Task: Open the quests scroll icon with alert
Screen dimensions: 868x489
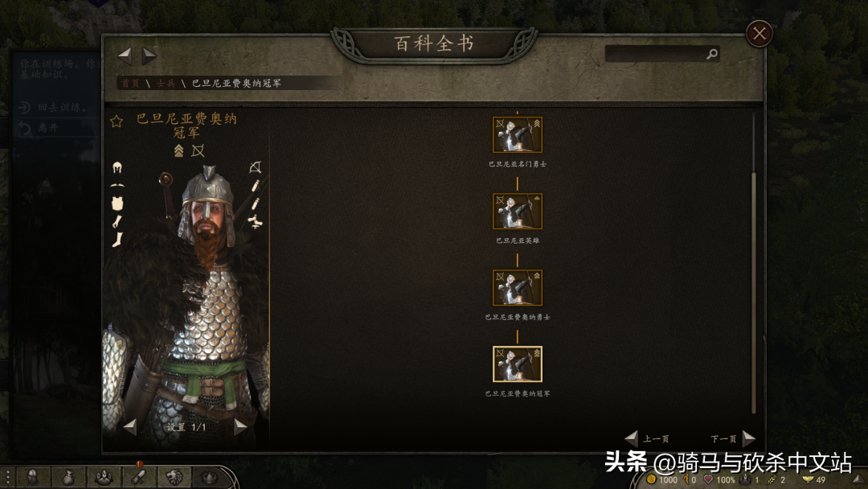Action: coord(139,476)
